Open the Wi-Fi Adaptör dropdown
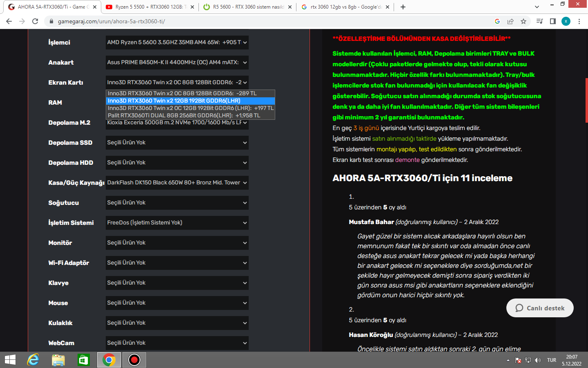 [177, 263]
